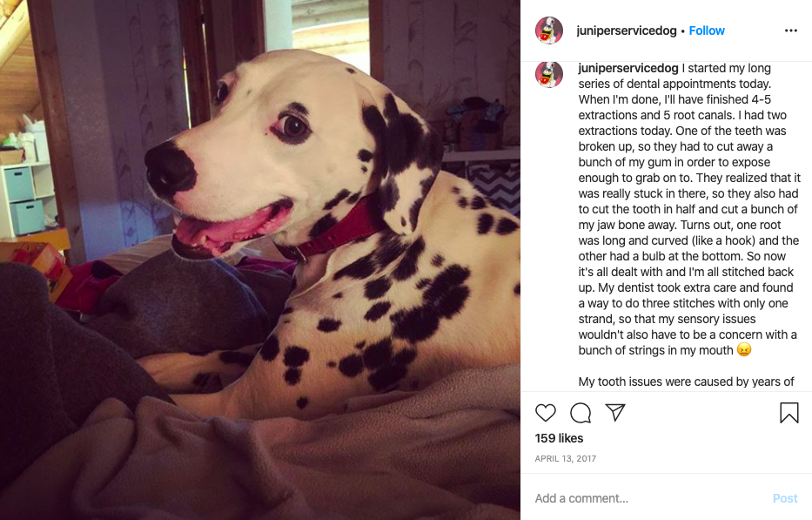The height and width of the screenshot is (520, 812).
Task: Focus the Add a comment field
Action: pyautogui.click(x=648, y=498)
